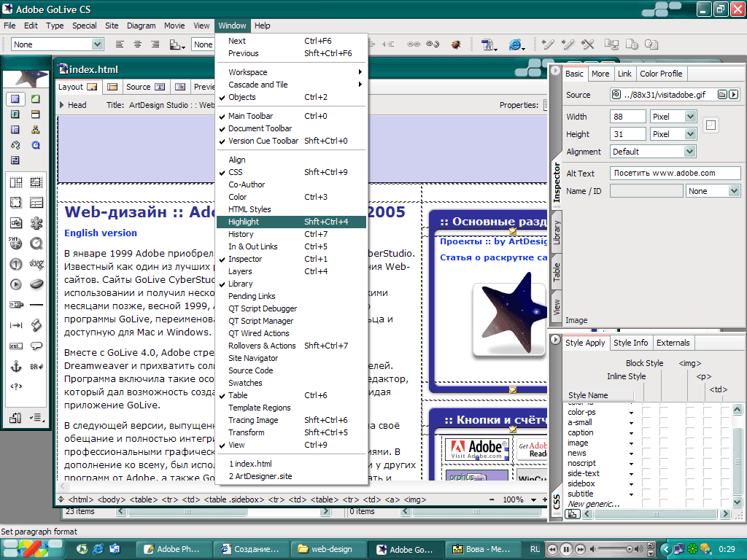Viewport: 747px width, 560px height.
Task: Open web-design folder taskbar button
Action: [x=329, y=549]
